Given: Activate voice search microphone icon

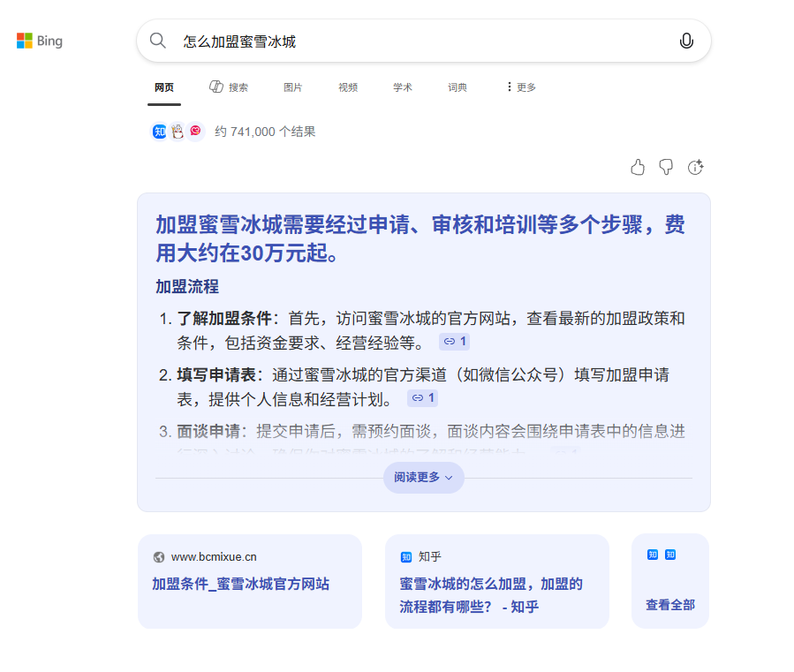Looking at the screenshot, I should [686, 41].
